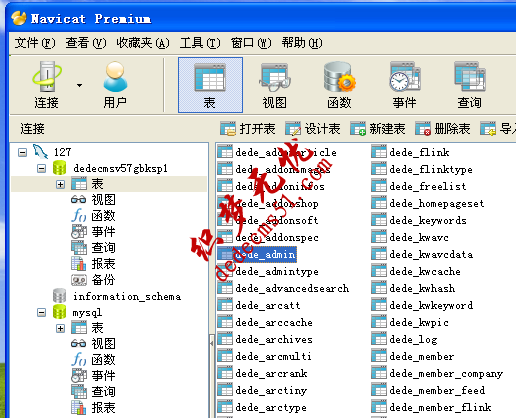
Task: Collapse the mysql database node
Action: 41,313
